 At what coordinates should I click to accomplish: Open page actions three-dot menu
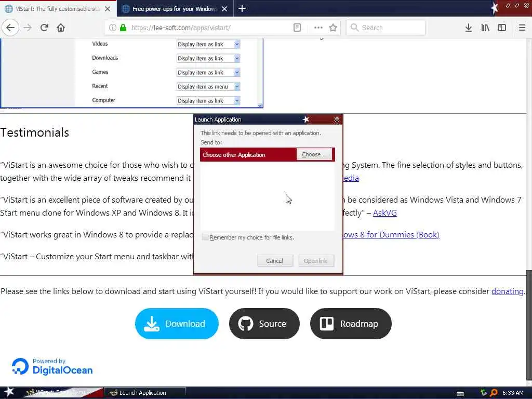318,28
